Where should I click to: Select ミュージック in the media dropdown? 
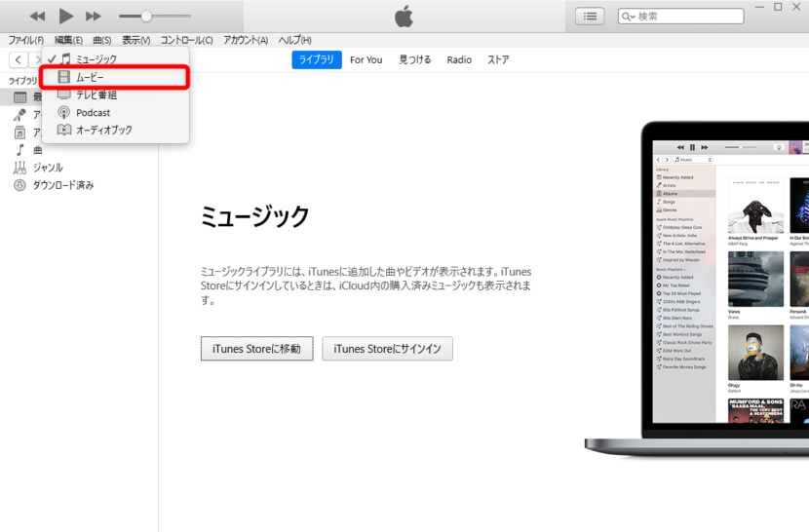coord(115,59)
